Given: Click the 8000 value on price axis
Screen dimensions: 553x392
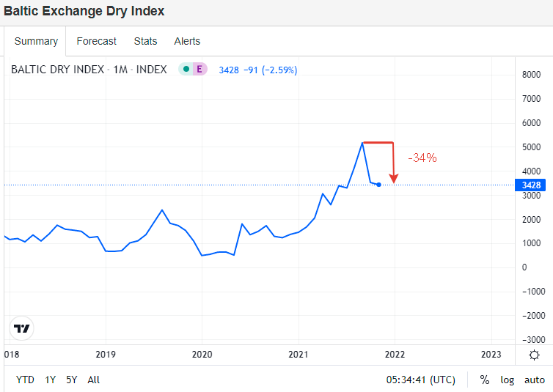Looking at the screenshot, I should click(531, 75).
